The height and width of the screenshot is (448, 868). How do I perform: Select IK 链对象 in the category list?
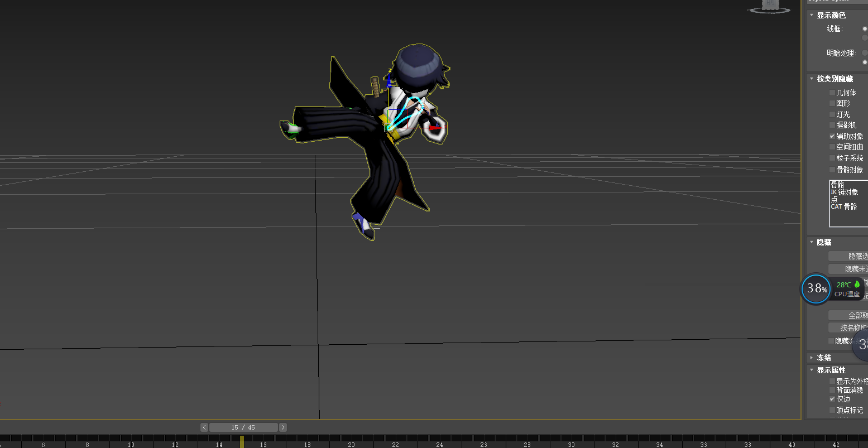point(844,192)
